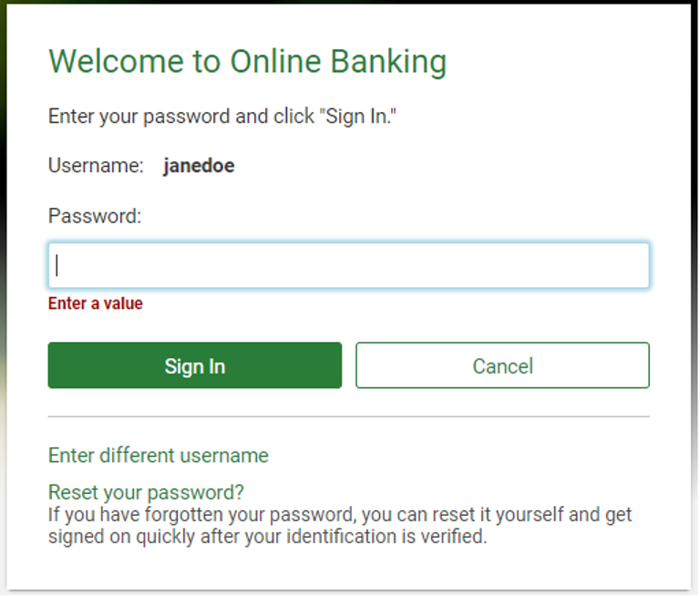
Task: Click the Welcome to Online Banking heading
Action: (x=247, y=61)
